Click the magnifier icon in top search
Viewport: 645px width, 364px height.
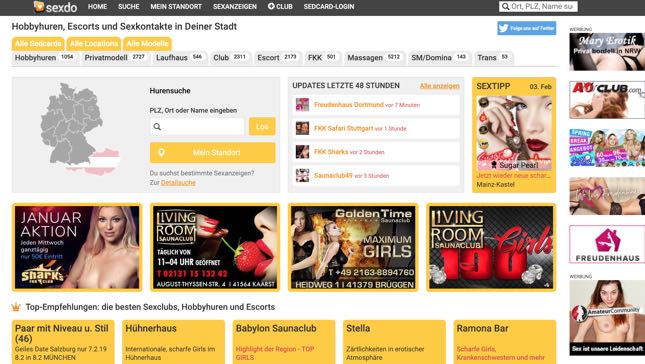pyautogui.click(x=506, y=7)
